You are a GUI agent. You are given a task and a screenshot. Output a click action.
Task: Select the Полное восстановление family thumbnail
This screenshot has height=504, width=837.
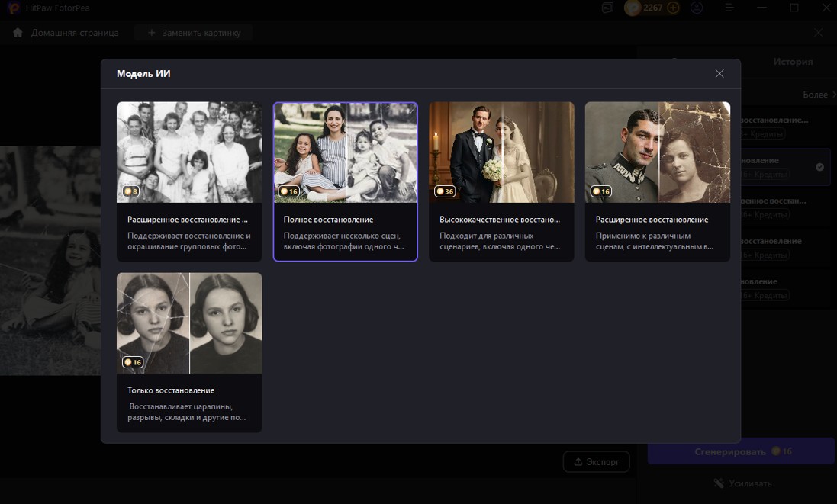346,152
